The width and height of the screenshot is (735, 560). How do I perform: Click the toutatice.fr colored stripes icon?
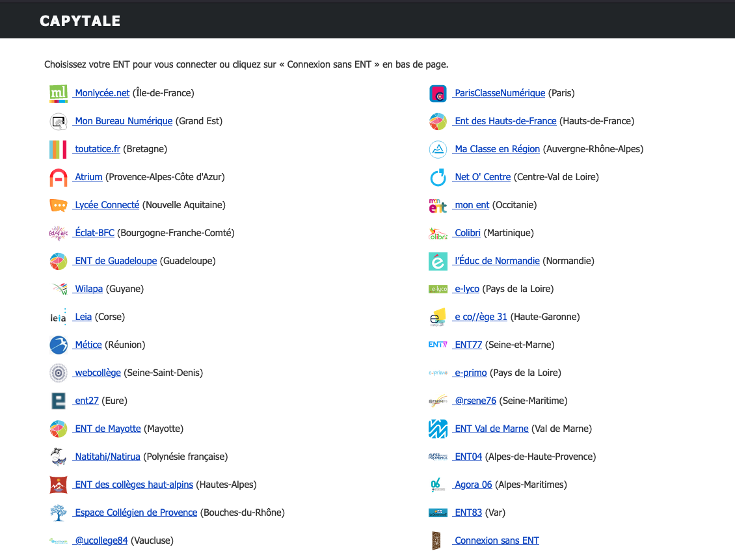click(59, 150)
